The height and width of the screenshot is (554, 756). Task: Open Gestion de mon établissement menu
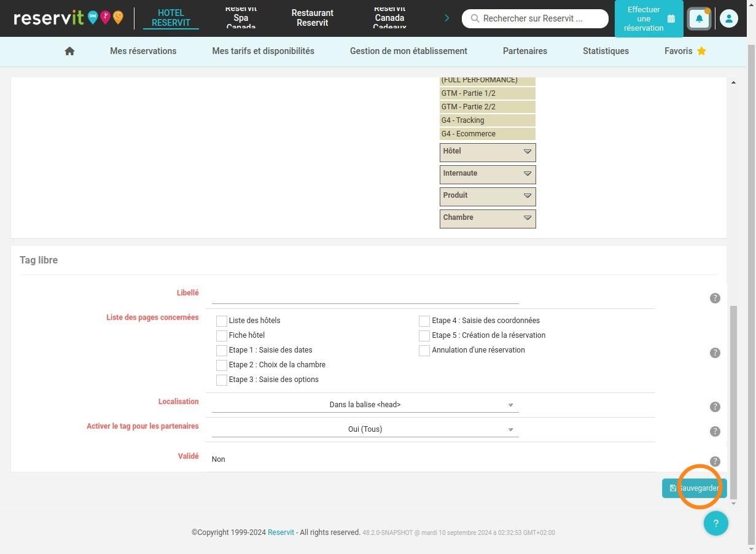[x=408, y=51]
